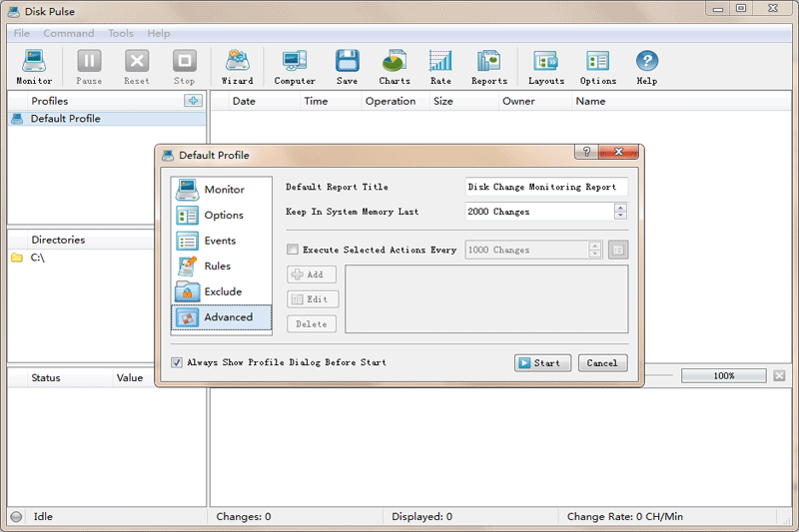This screenshot has height=532, width=799.
Task: Click the Displayed: 0 status bar entry
Action: tap(421, 517)
